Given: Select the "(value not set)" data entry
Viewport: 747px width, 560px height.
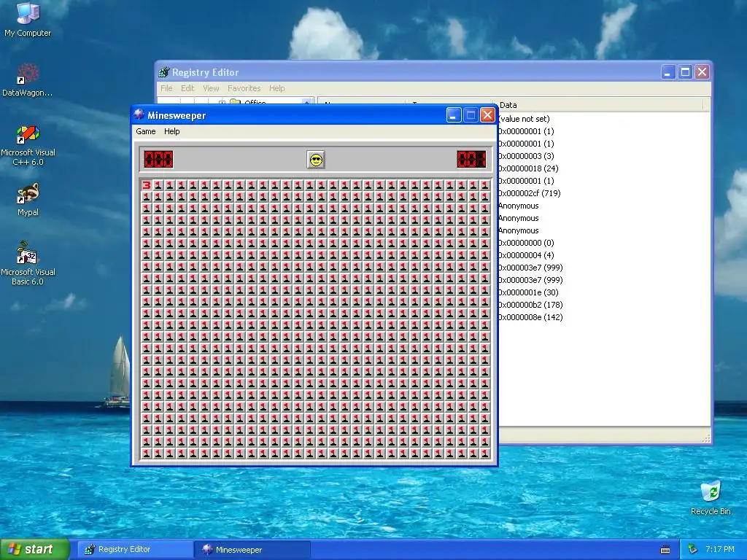Looking at the screenshot, I should click(524, 119).
